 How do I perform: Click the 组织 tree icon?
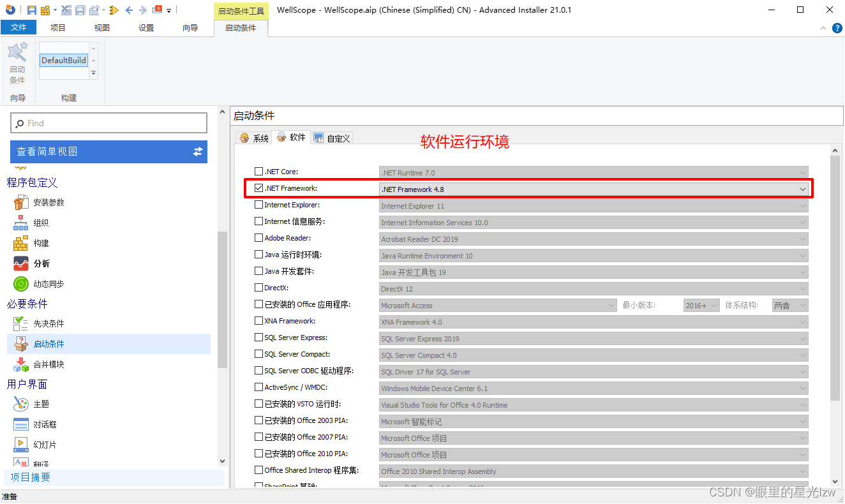[21, 223]
